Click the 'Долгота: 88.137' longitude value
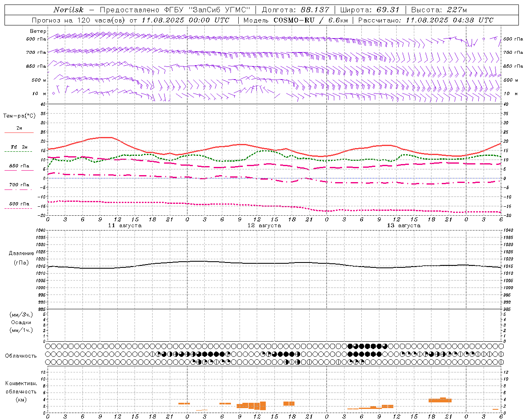 pyautogui.click(x=295, y=10)
